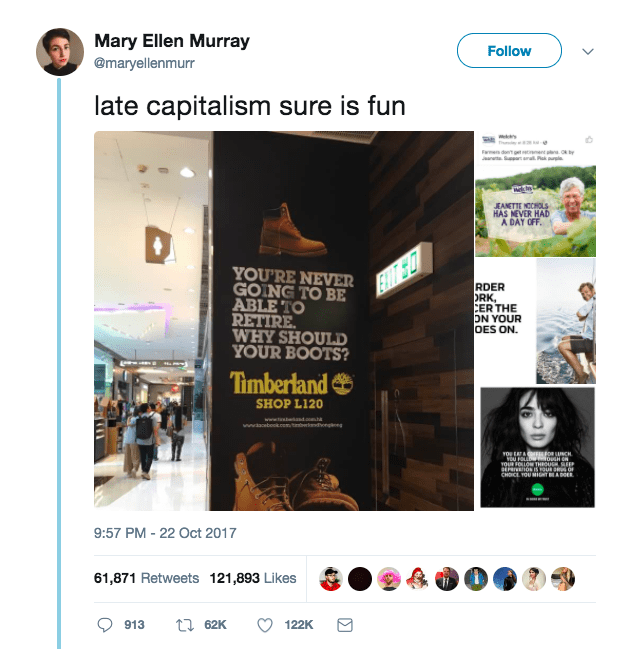Image resolution: width=634 pixels, height=649 pixels.
Task: Click the last liker avatar in the row
Action: [563, 579]
